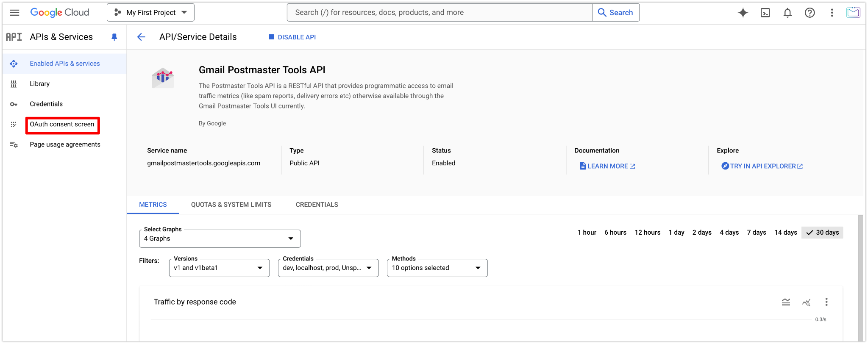Screen dimensions: 868x344
Task: Open the notifications bell
Action: coord(787,13)
